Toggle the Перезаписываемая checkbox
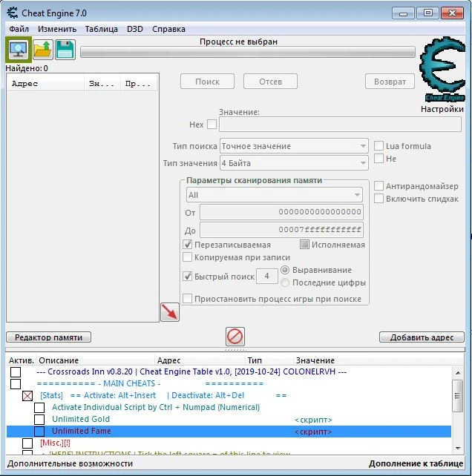Screen dimensions: 472x476 [x=187, y=245]
